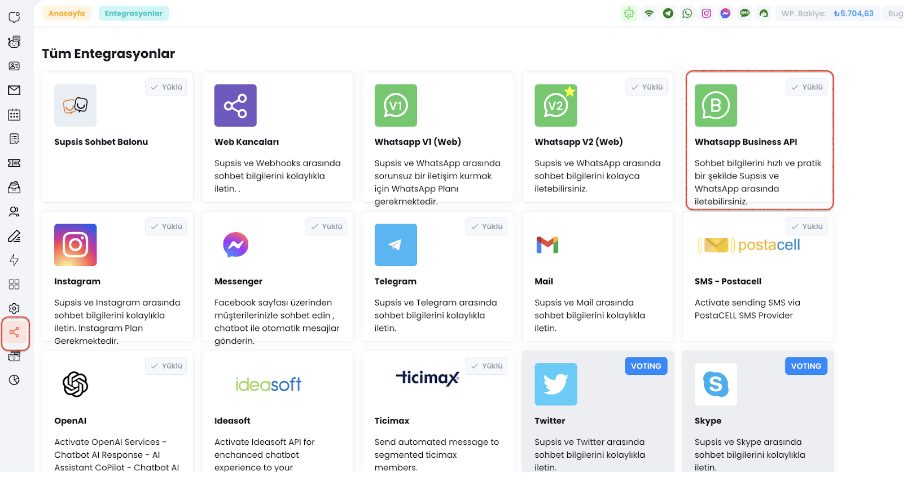The height and width of the screenshot is (486, 918).
Task: Open the settings gear in sidebar
Action: pyautogui.click(x=14, y=309)
